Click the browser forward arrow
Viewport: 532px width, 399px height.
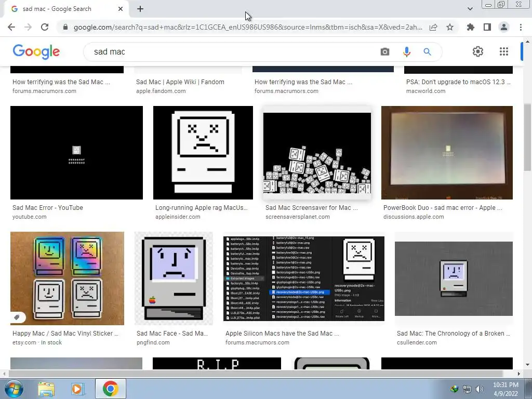pyautogui.click(x=28, y=27)
